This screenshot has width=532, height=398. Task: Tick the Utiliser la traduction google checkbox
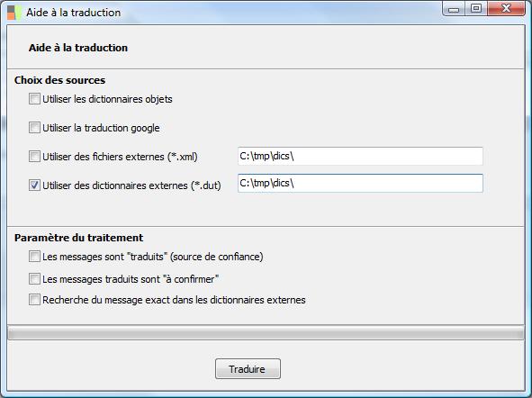[x=34, y=128]
